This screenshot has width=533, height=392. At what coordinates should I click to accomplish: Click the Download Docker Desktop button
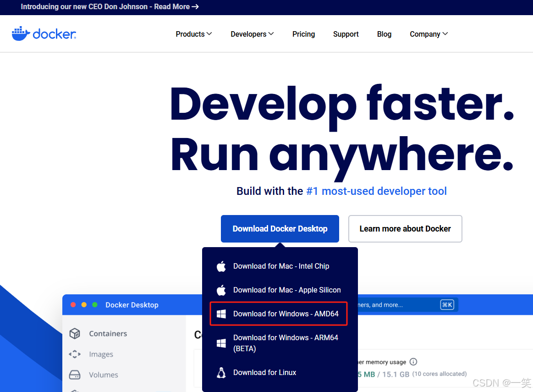(280, 229)
